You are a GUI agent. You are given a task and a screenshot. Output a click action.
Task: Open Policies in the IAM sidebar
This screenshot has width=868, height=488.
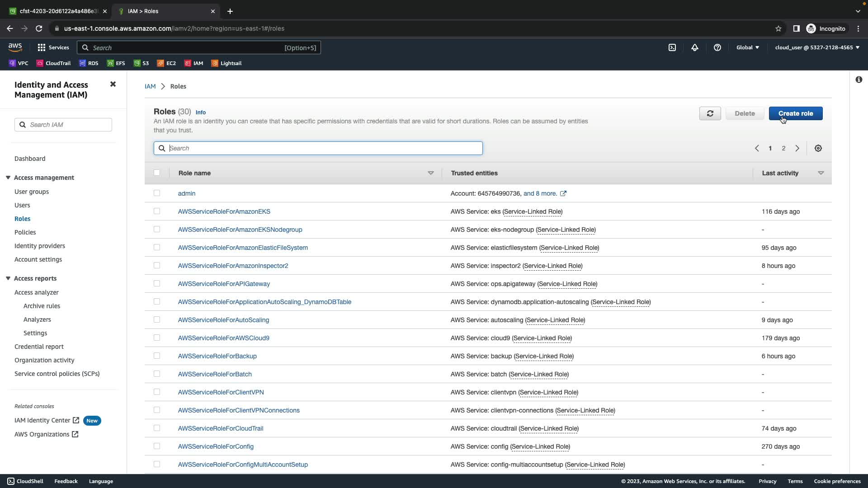click(25, 232)
